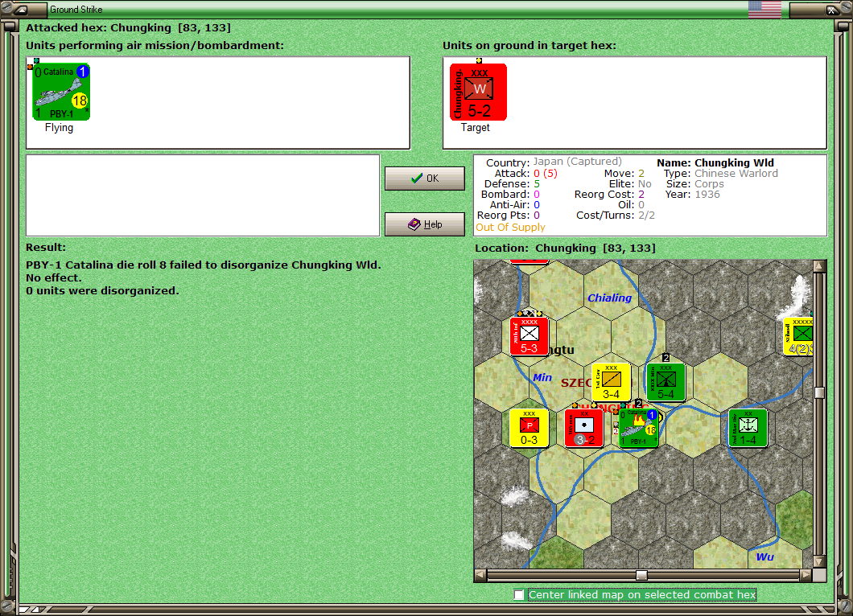Click the Out Of Supply status text
Viewport: 853px width, 616px height.
click(510, 228)
